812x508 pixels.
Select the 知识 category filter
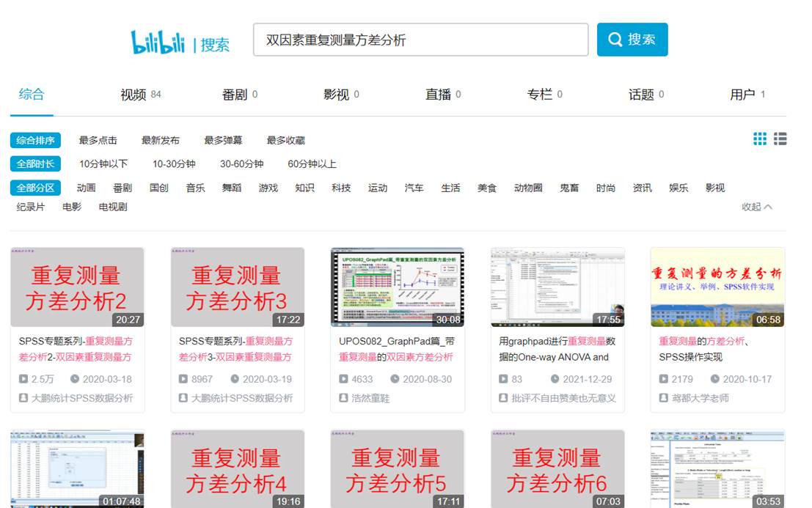pyautogui.click(x=304, y=188)
